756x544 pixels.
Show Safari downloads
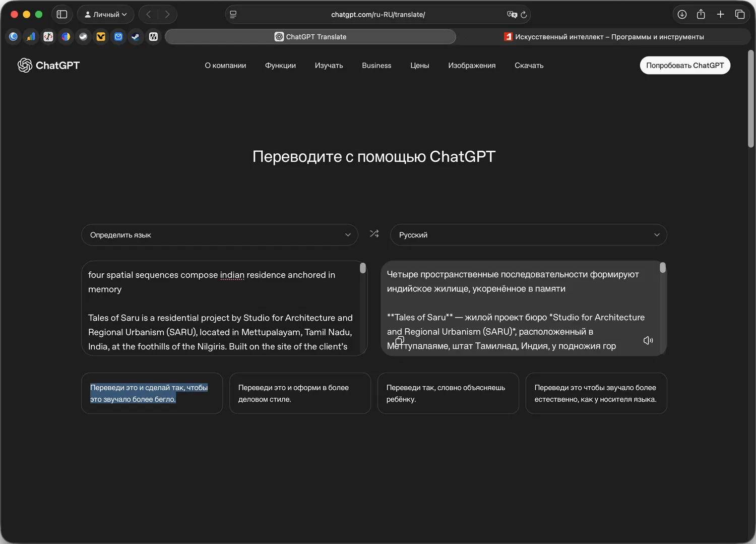[x=682, y=15]
